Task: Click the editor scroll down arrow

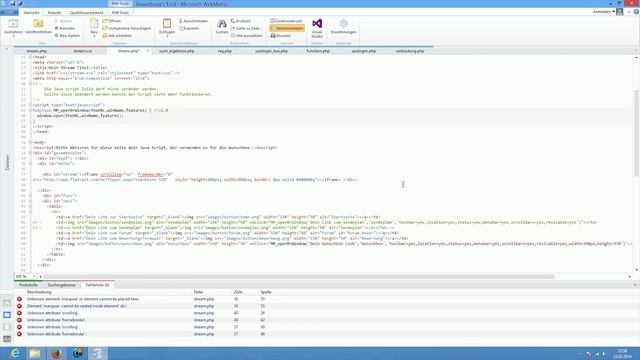Action: (636, 270)
